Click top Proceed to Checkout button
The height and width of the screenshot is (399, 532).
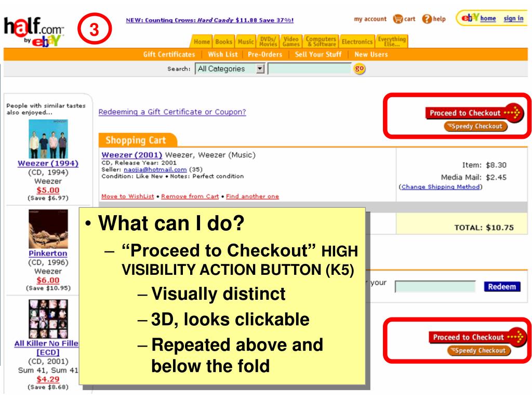(474, 113)
